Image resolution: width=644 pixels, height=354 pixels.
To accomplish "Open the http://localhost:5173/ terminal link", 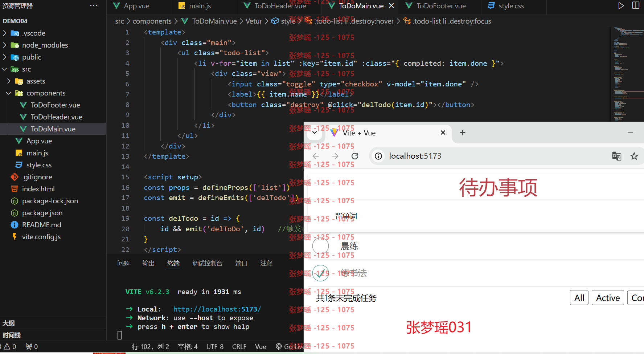I will point(217,309).
